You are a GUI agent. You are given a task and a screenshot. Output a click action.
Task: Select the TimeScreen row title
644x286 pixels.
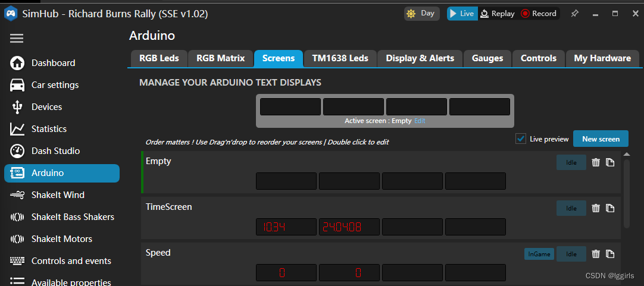pyautogui.click(x=169, y=207)
